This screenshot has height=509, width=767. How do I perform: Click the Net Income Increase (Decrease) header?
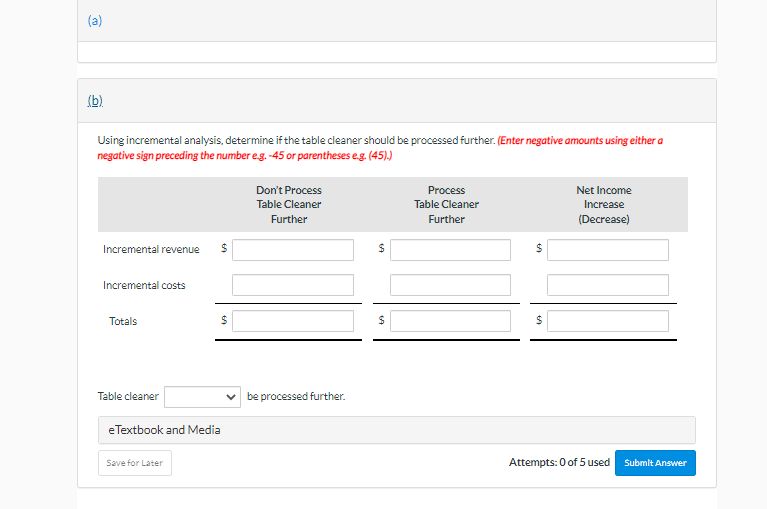(x=603, y=204)
